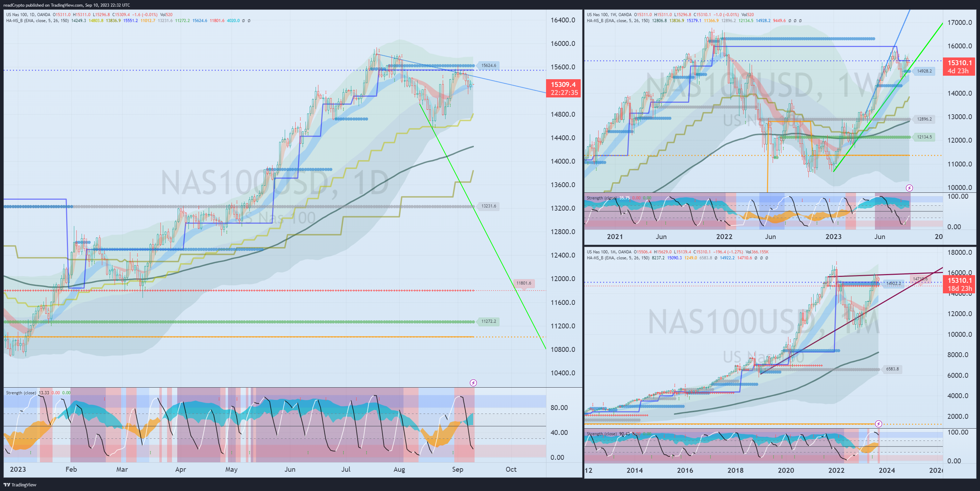Image resolution: width=980 pixels, height=491 pixels.
Task: Click the 'Feb' label on the daily time axis
Action: [71, 469]
